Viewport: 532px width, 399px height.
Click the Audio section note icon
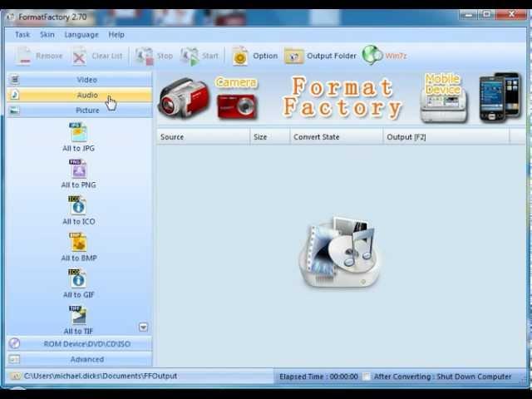click(15, 95)
